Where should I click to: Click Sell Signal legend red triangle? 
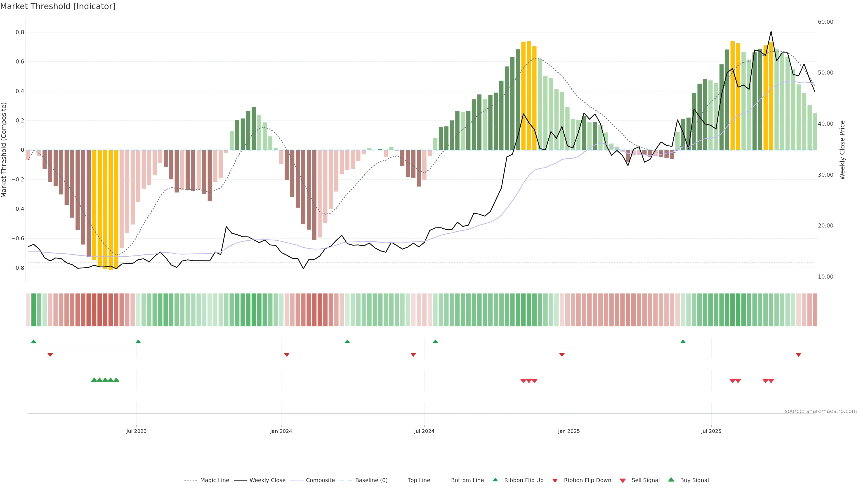click(622, 480)
